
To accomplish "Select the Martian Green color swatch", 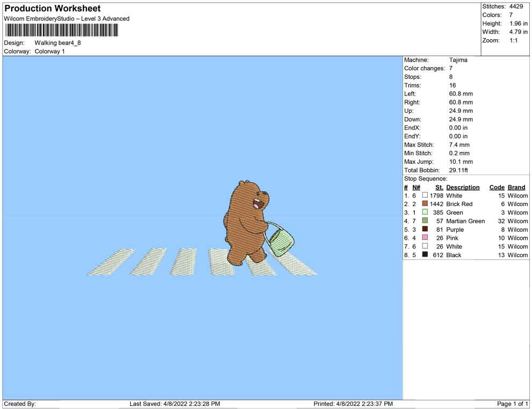I will coord(425,221).
